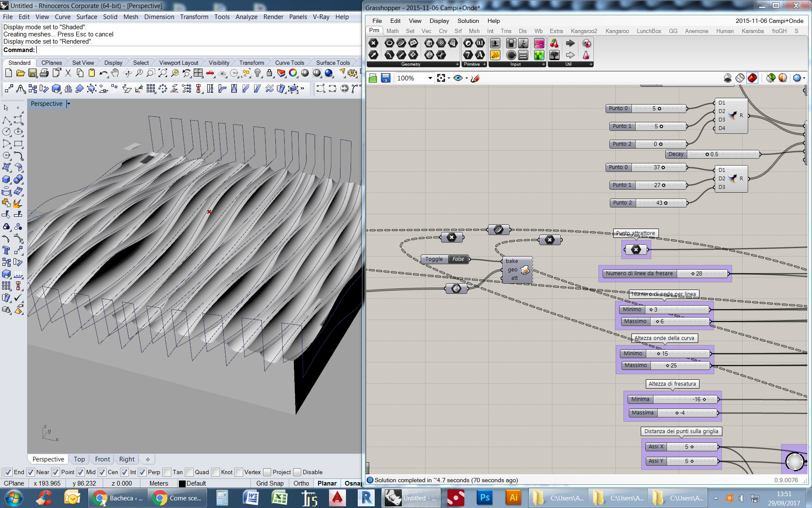812x508 pixels.
Task: Click the Decay slider handle at 0.5
Action: pyautogui.click(x=707, y=155)
